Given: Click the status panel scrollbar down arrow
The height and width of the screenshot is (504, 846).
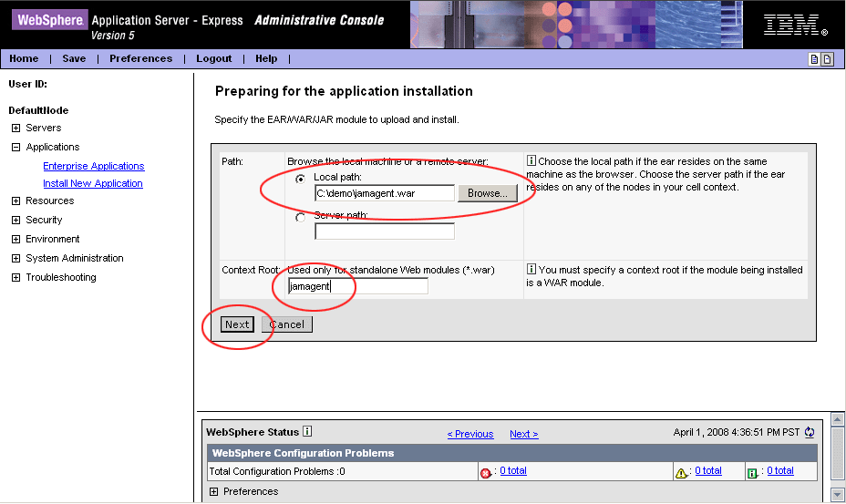Looking at the screenshot, I should pyautogui.click(x=838, y=494).
